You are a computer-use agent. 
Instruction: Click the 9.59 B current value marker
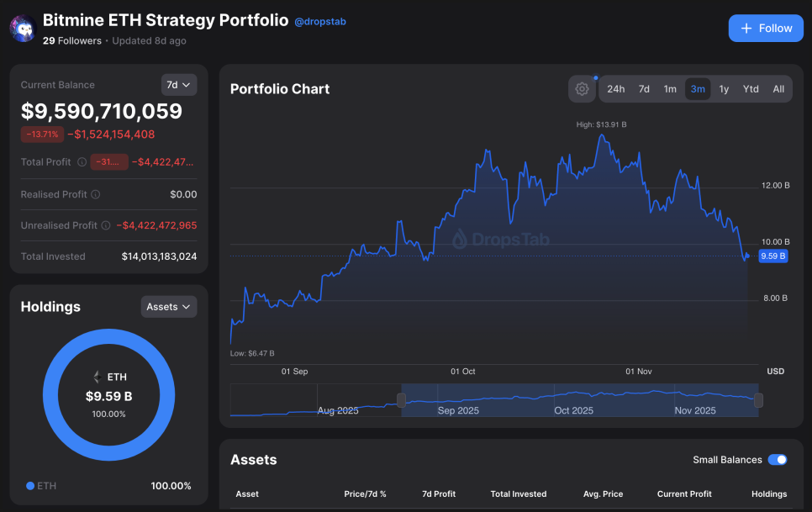(772, 256)
